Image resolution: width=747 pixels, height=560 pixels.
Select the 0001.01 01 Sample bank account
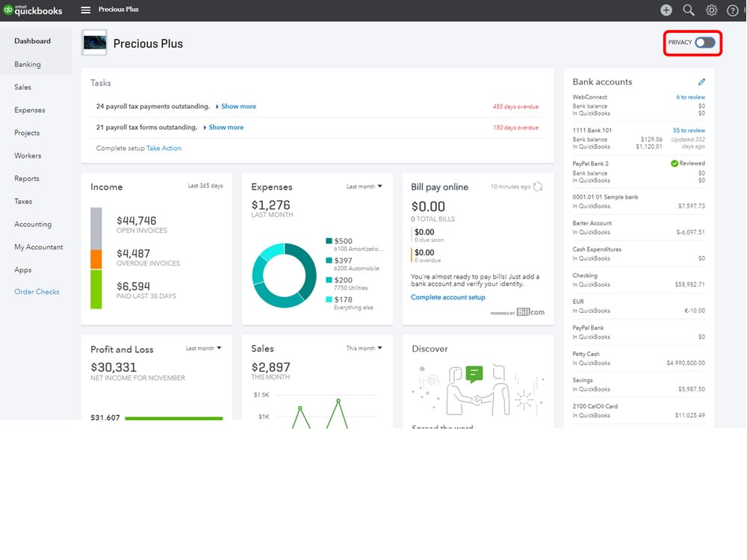point(639,202)
